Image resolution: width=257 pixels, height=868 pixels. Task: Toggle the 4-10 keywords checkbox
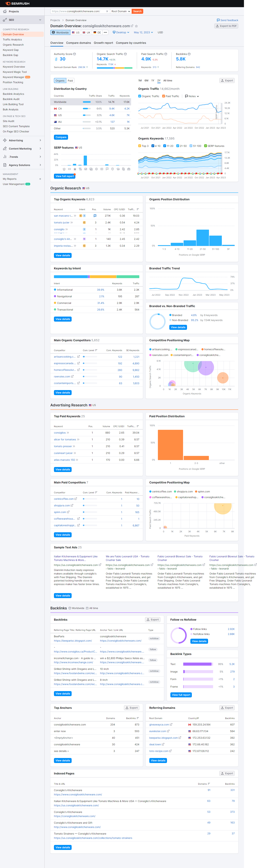tap(153, 146)
